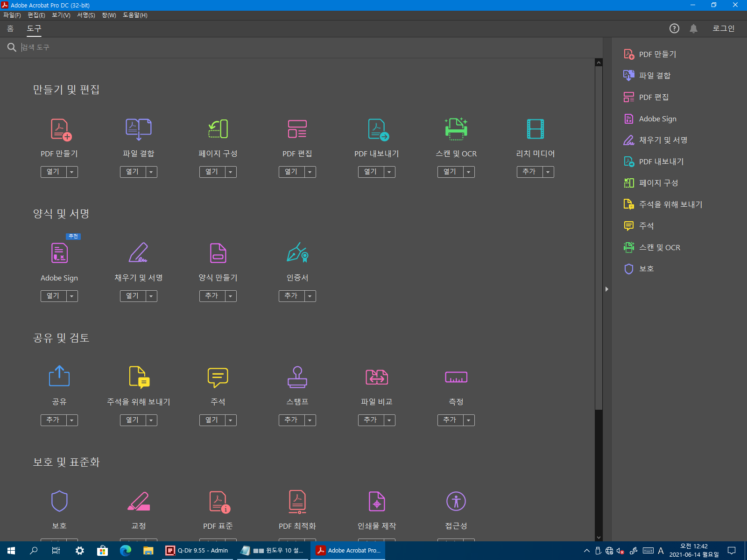Click the tools list vertical scrollbar thumb

click(599, 238)
